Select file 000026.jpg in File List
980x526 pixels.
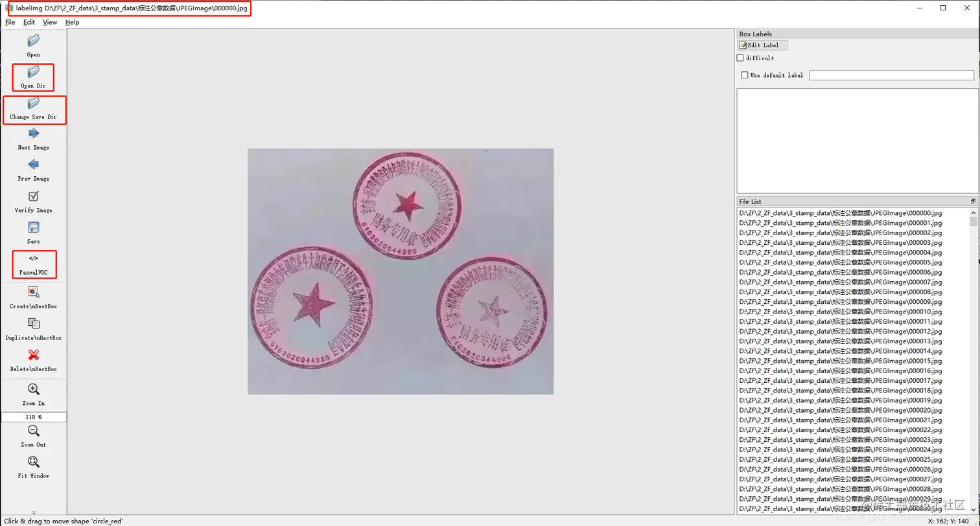(x=841, y=470)
